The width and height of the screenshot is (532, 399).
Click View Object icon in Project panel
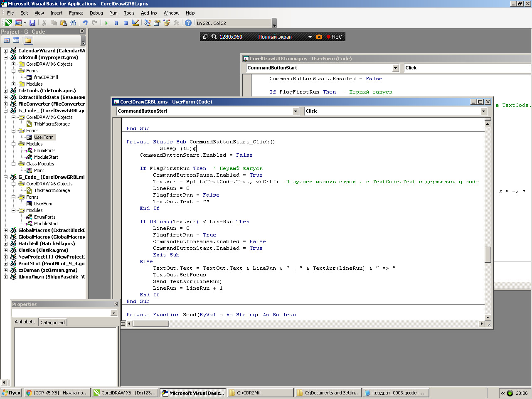[16, 40]
